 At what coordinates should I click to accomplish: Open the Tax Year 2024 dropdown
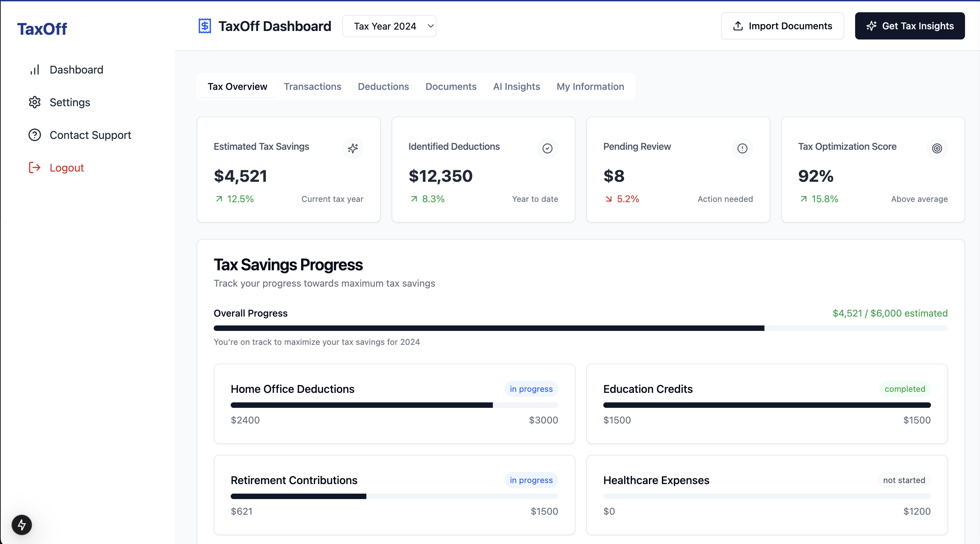coord(389,26)
